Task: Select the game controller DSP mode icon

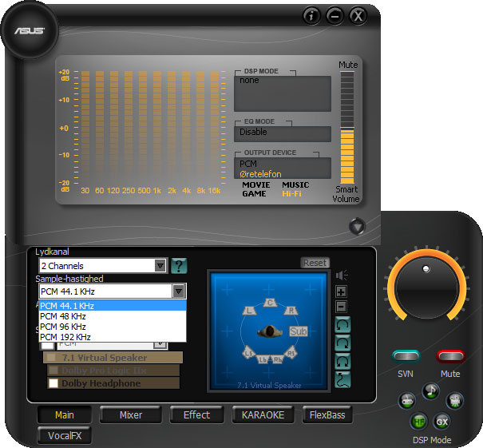Action: click(407, 401)
